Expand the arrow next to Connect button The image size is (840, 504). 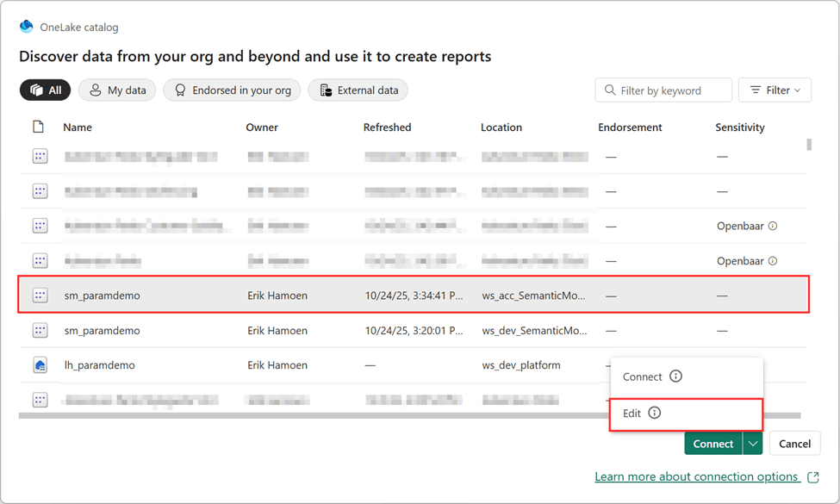point(753,444)
